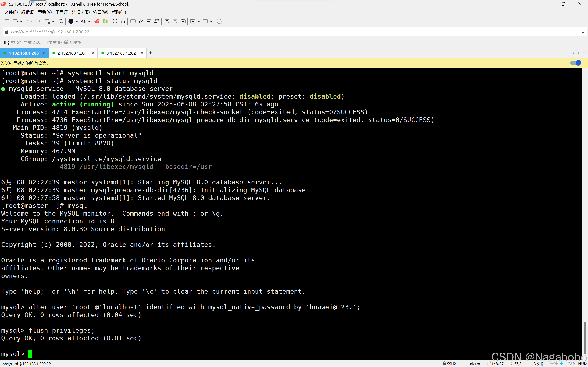Open the Find search icon
588x367 pixels.
pos(61,21)
